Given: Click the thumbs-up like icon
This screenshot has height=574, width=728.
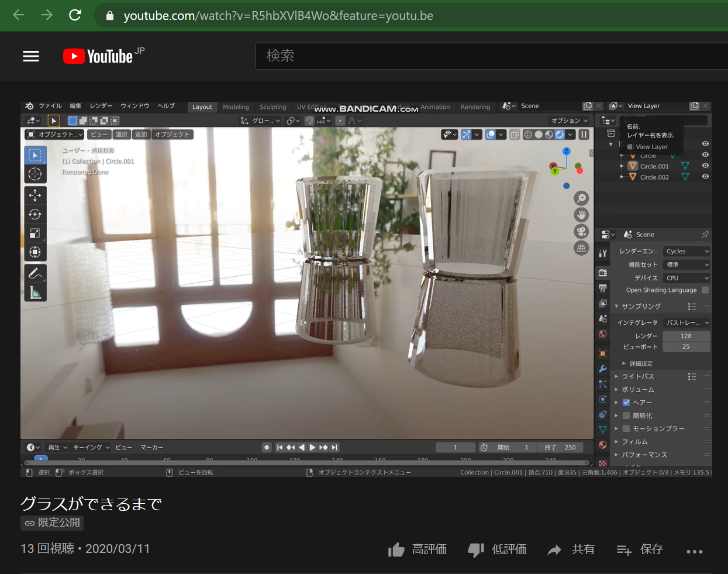Looking at the screenshot, I should tap(396, 549).
